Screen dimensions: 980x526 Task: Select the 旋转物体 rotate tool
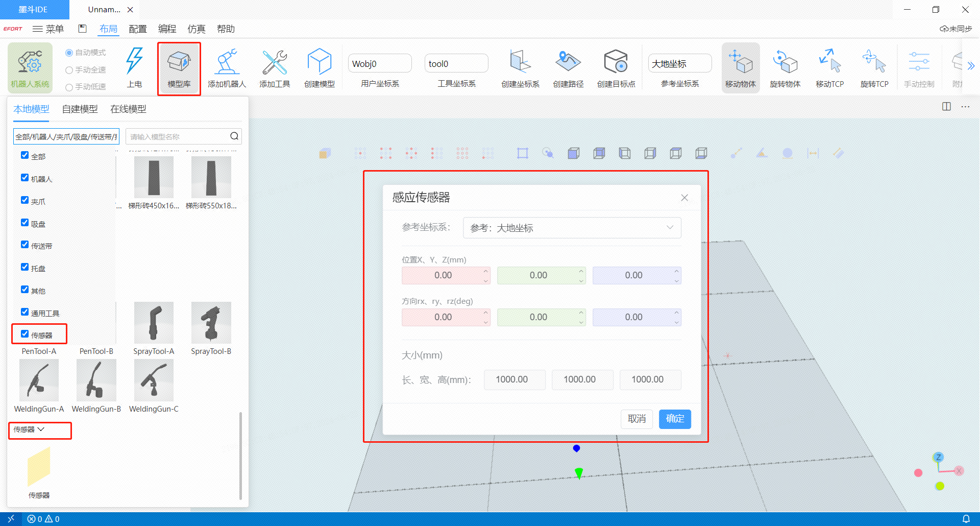[x=785, y=68]
